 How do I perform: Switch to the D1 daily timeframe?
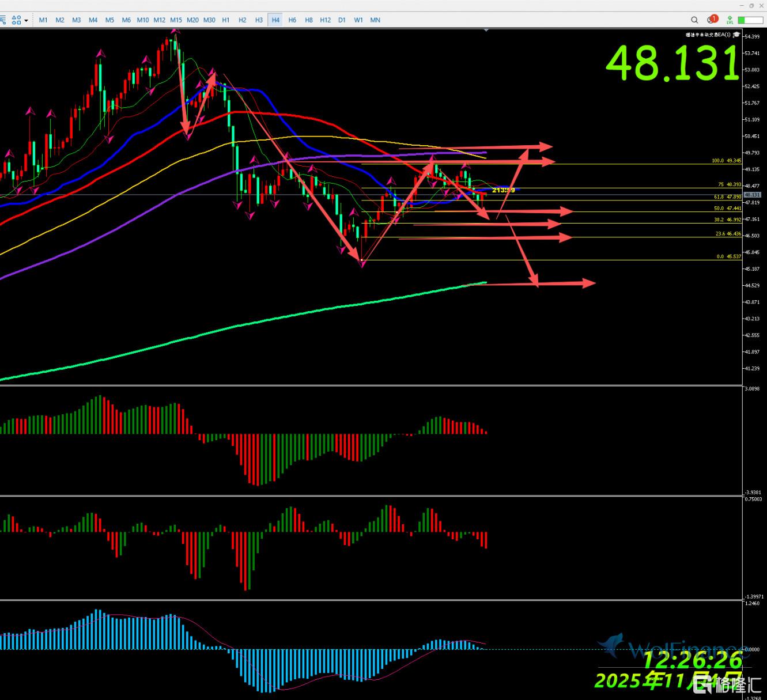pyautogui.click(x=342, y=20)
